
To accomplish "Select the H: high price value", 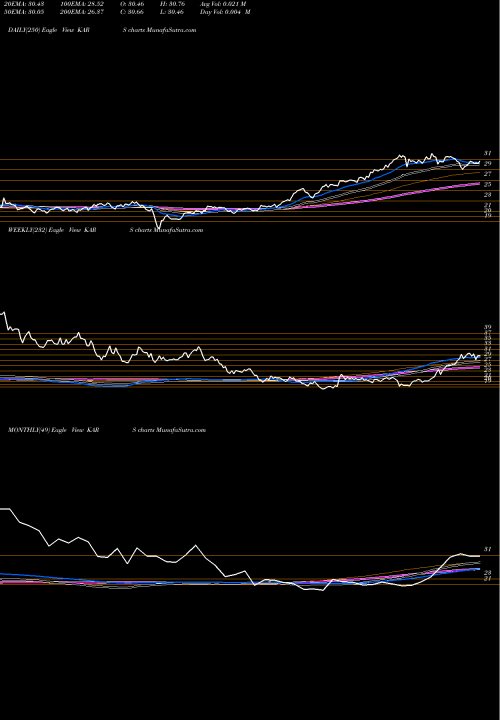I will pos(173,4).
